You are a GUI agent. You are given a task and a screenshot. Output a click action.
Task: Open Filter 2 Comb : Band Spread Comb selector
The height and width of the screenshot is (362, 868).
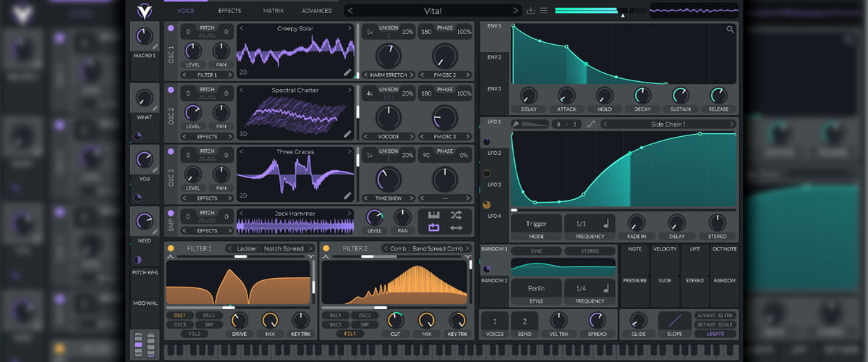[427, 248]
